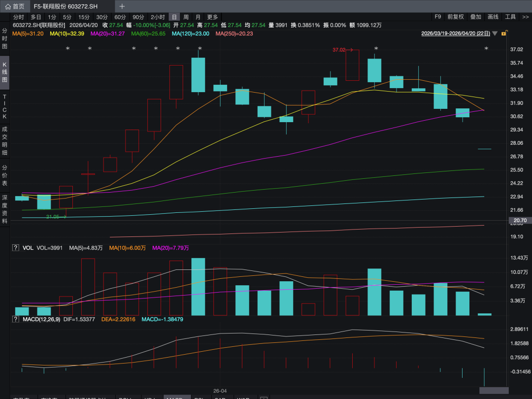Open a new tab with plus icon
This screenshot has width=532, height=399.
[122, 6]
